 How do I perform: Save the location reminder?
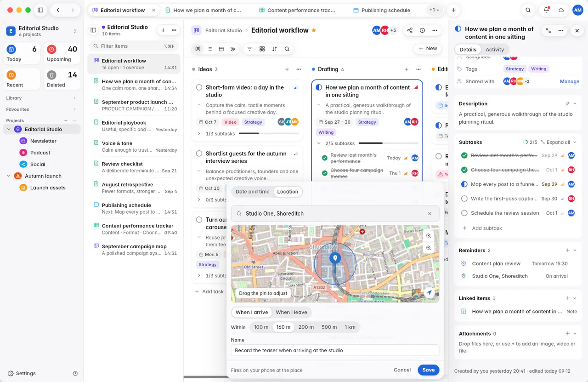tap(428, 370)
